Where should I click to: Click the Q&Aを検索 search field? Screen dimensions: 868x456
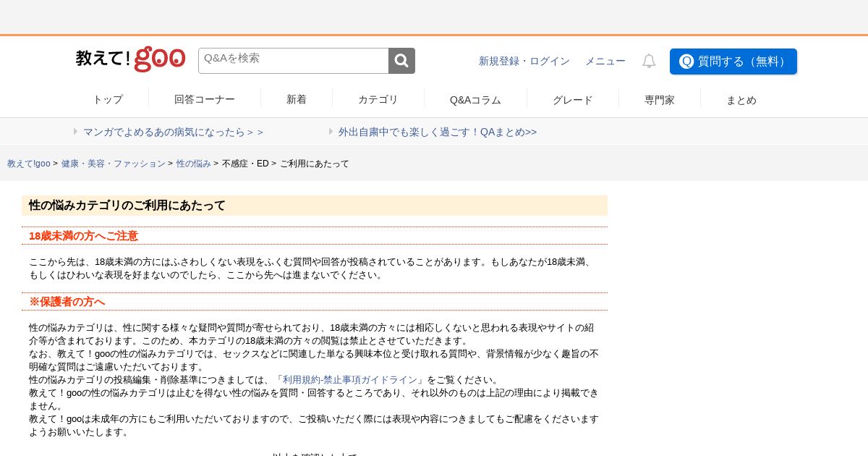click(x=294, y=61)
